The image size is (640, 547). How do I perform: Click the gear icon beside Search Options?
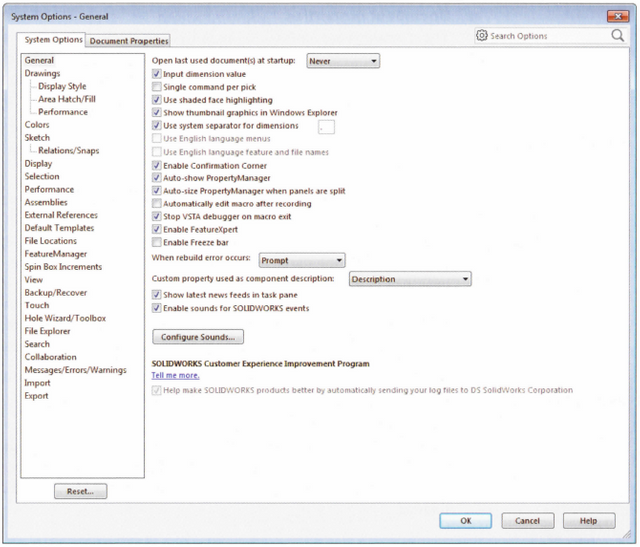tap(482, 36)
